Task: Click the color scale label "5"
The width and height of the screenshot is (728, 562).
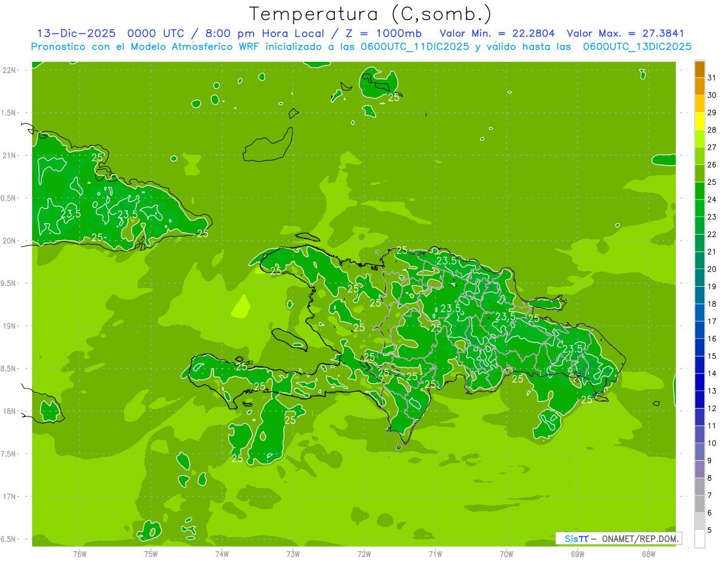Action: click(x=709, y=530)
